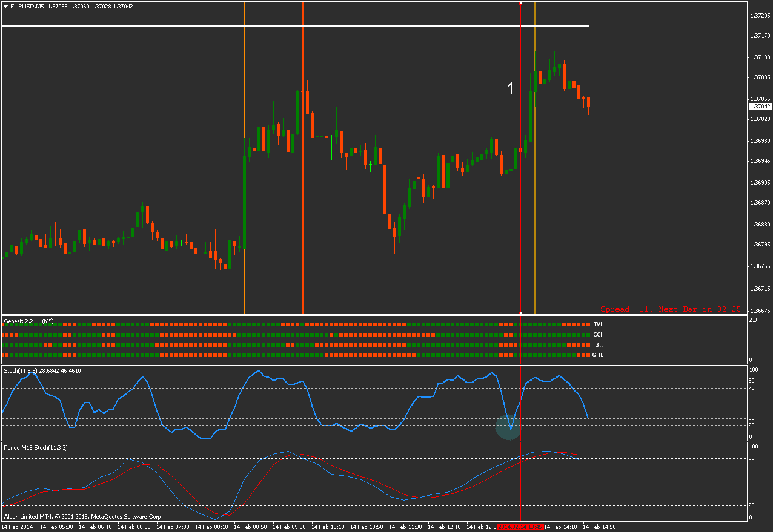Click the 1.37130 price axis label
The image size is (773, 532).
point(760,57)
